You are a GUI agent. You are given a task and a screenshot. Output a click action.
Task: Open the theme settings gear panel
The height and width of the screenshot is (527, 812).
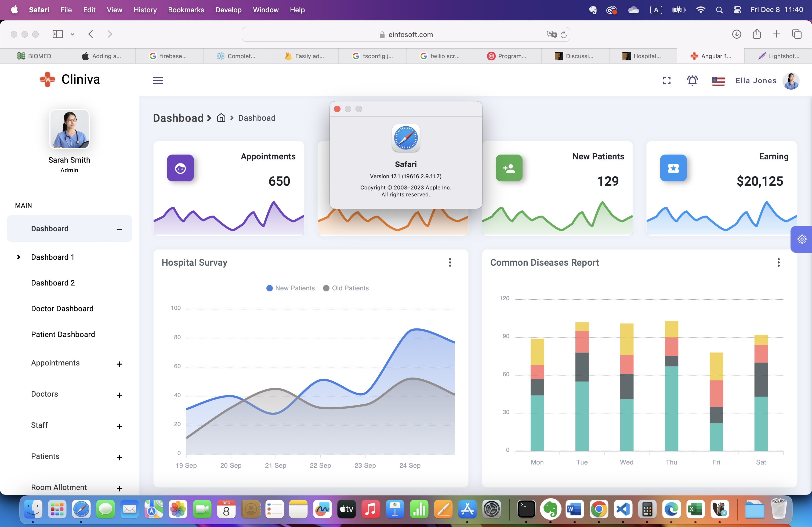[x=802, y=239]
